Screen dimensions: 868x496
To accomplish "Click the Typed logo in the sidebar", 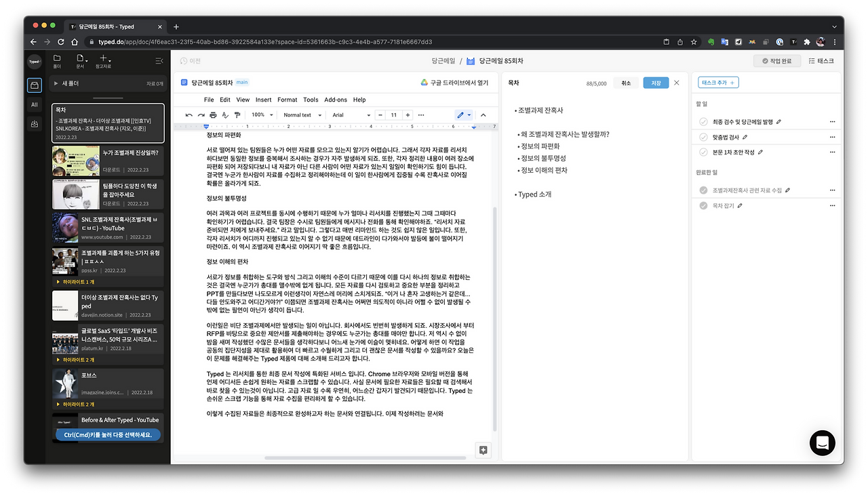I will [x=35, y=61].
